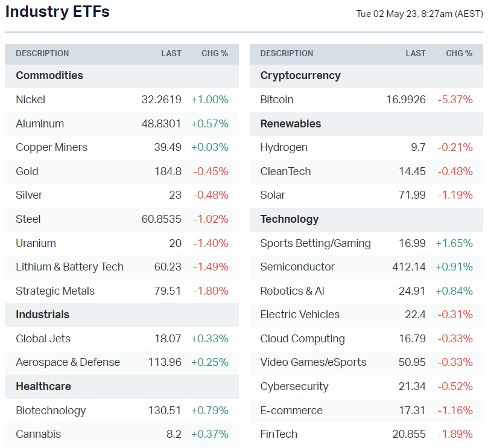488x448 pixels.
Task: Click the Bitcoin ETF link
Action: click(x=277, y=100)
